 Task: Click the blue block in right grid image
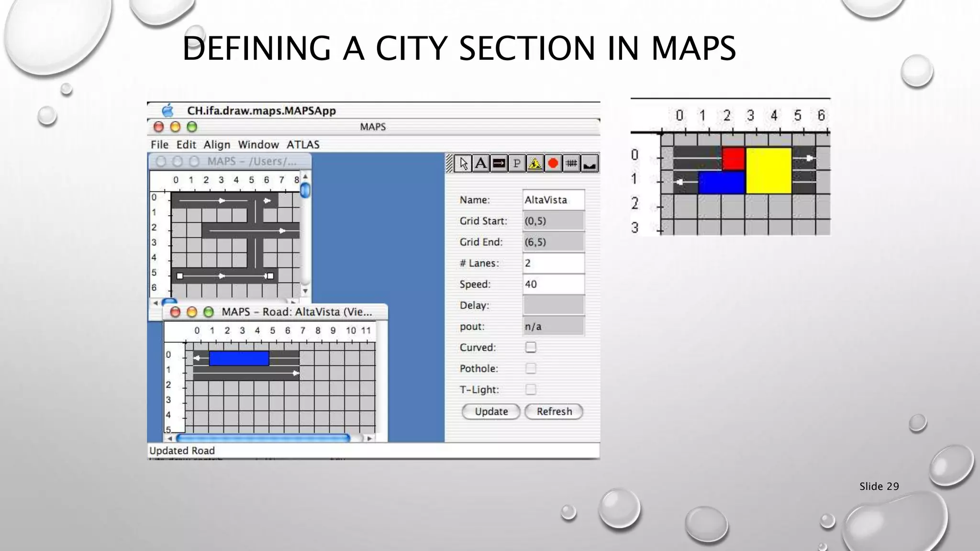722,183
